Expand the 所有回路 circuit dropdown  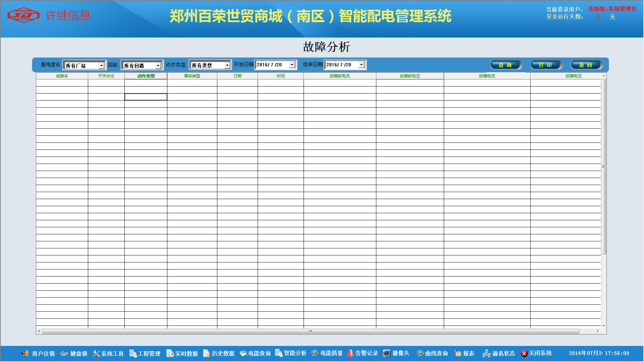(x=158, y=66)
